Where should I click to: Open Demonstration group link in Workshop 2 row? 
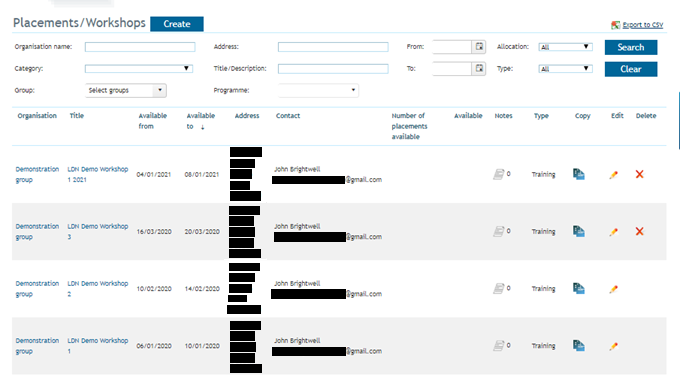(37, 289)
